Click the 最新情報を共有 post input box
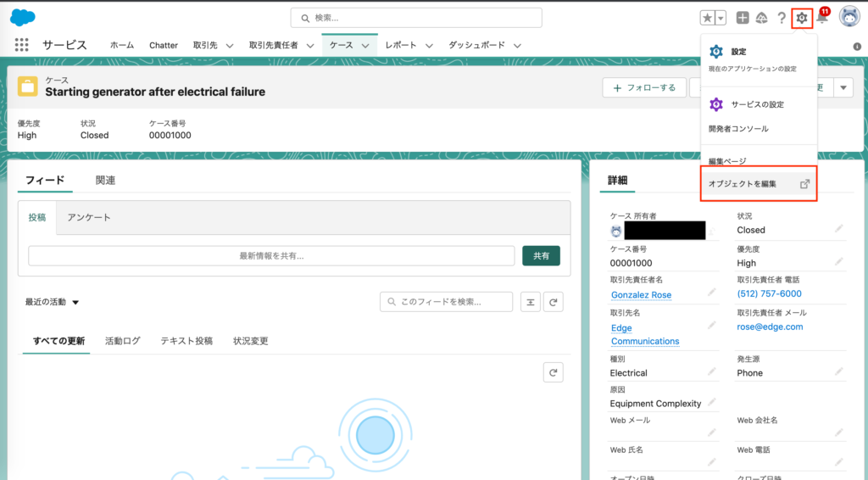 click(x=271, y=256)
